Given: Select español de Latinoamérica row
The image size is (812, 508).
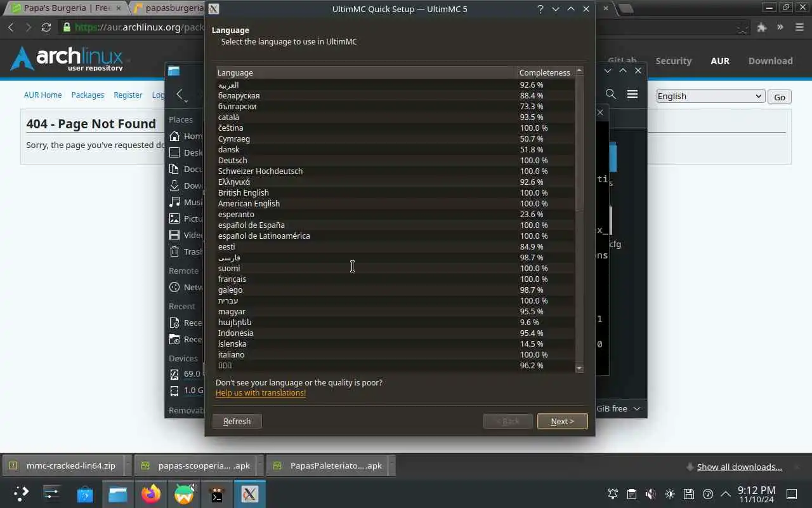Looking at the screenshot, I should click(x=395, y=236).
